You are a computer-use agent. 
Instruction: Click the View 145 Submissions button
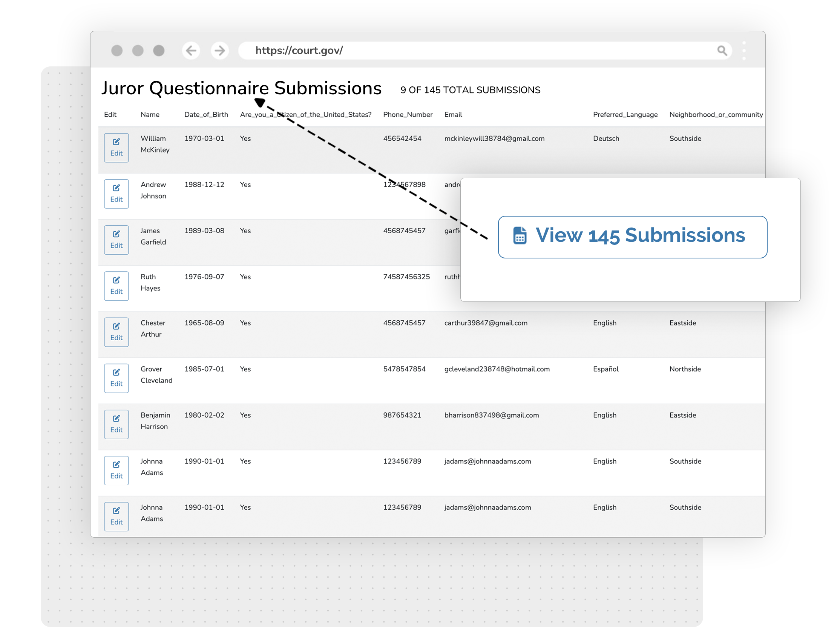[633, 237]
